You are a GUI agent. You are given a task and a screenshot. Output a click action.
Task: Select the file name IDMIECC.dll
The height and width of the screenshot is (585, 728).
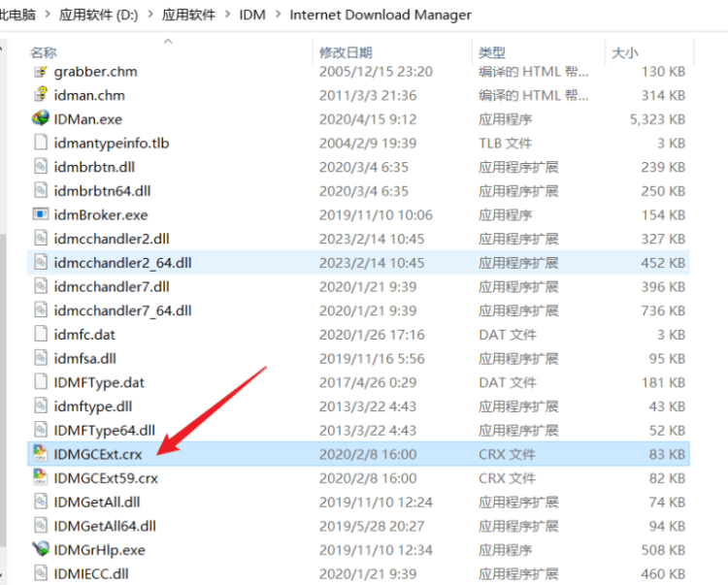[x=91, y=574]
